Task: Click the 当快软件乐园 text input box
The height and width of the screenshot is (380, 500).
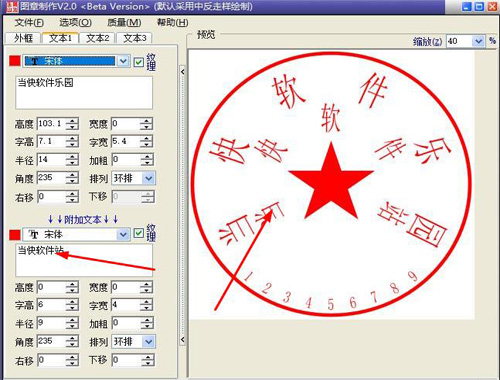Action: pos(84,93)
